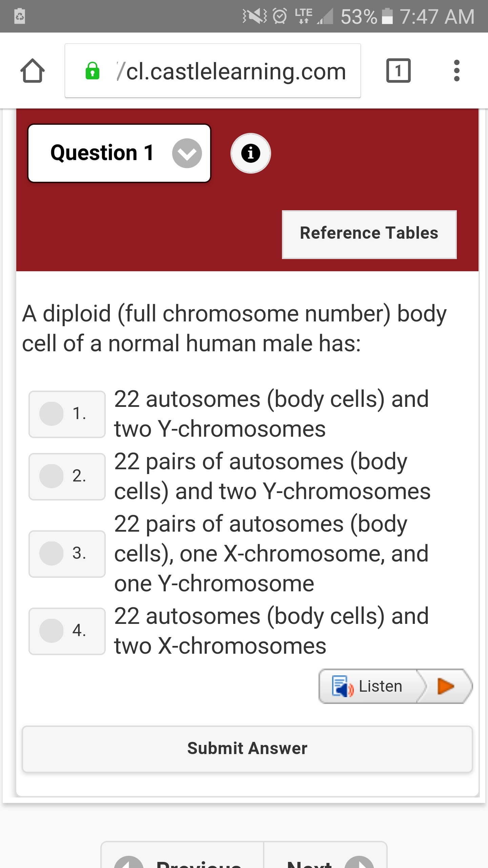Click the cl.castlelearning.com address bar
This screenshot has width=488, height=868.
pyautogui.click(x=213, y=71)
